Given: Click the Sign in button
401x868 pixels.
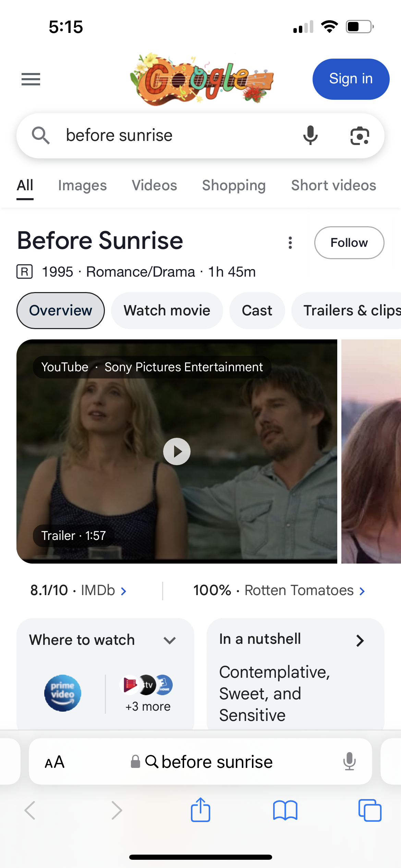Looking at the screenshot, I should (351, 79).
